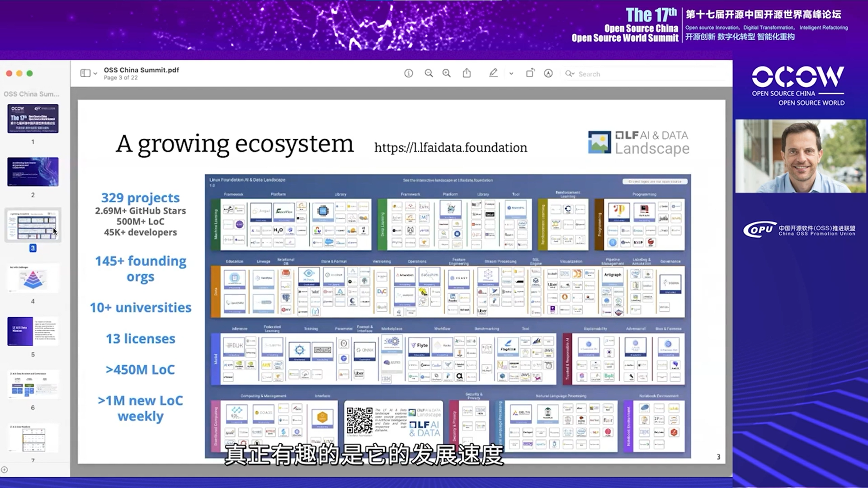Click the add button at sidebar bottom
The height and width of the screenshot is (488, 868).
coord(5,469)
